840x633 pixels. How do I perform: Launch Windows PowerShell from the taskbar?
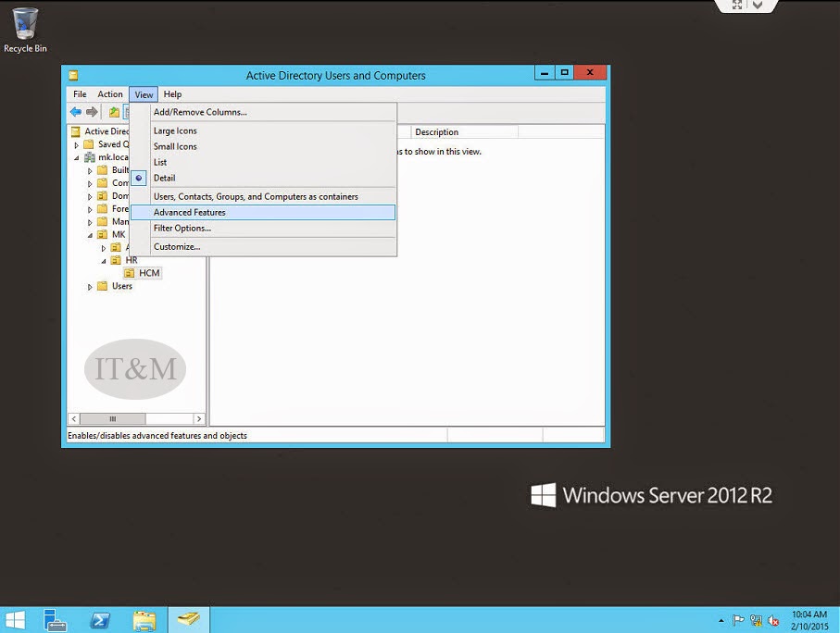[x=99, y=620]
